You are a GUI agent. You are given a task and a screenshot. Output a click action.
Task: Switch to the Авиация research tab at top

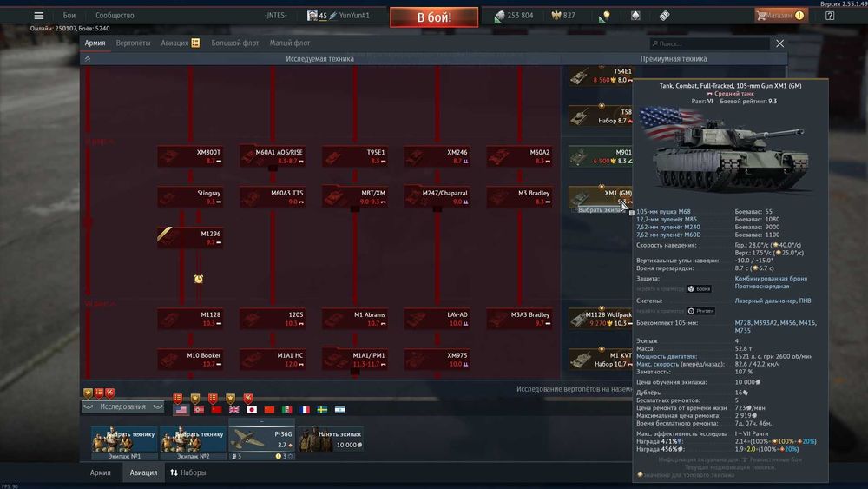[x=174, y=43]
